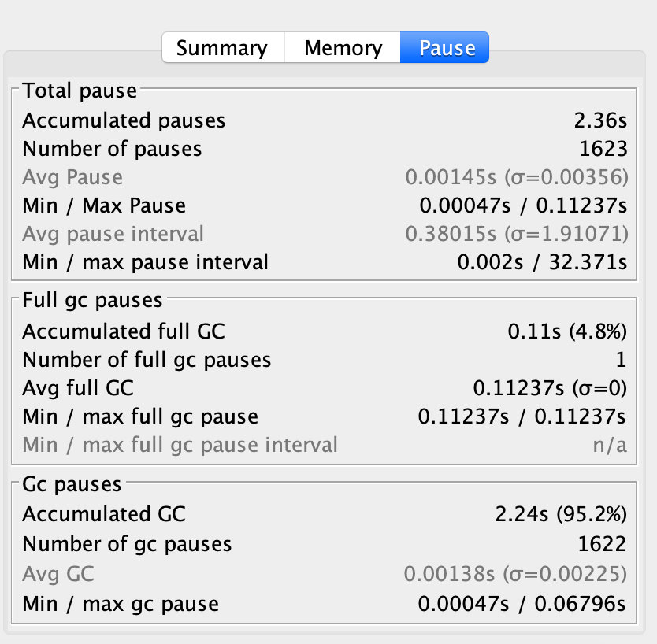Select the Min / max full gc pause label
Image resolution: width=657 pixels, height=644 pixels.
coord(140,416)
